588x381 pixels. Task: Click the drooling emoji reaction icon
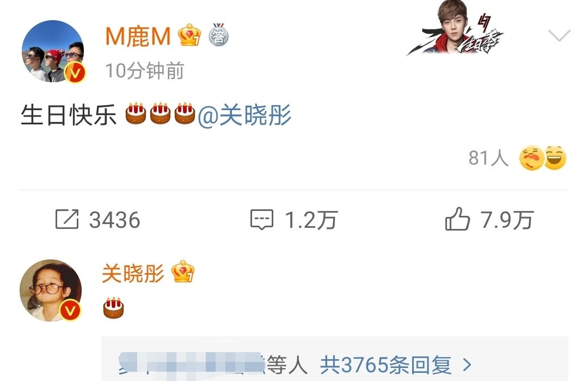(531, 158)
